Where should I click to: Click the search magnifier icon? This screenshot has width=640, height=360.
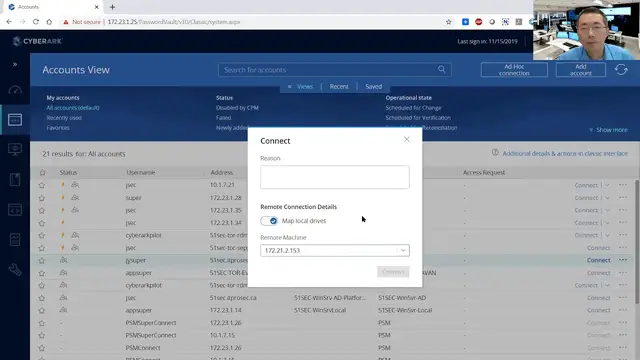point(442,69)
